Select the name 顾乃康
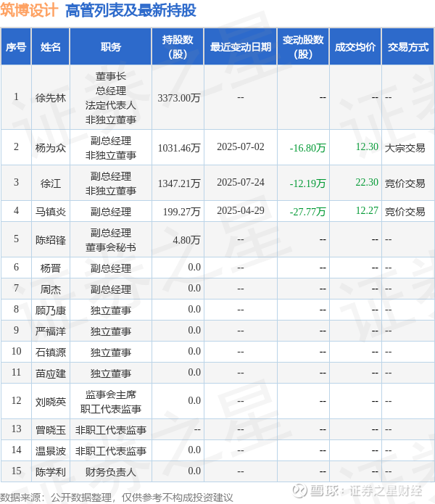 (51, 310)
